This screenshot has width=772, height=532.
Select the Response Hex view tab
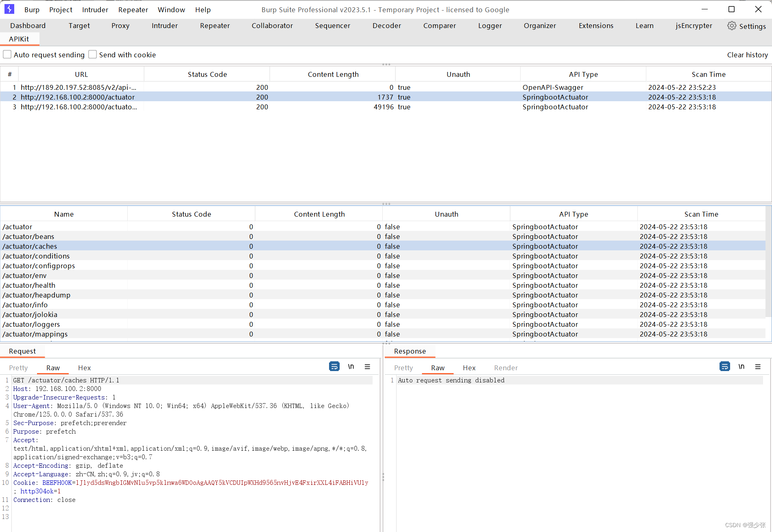469,368
